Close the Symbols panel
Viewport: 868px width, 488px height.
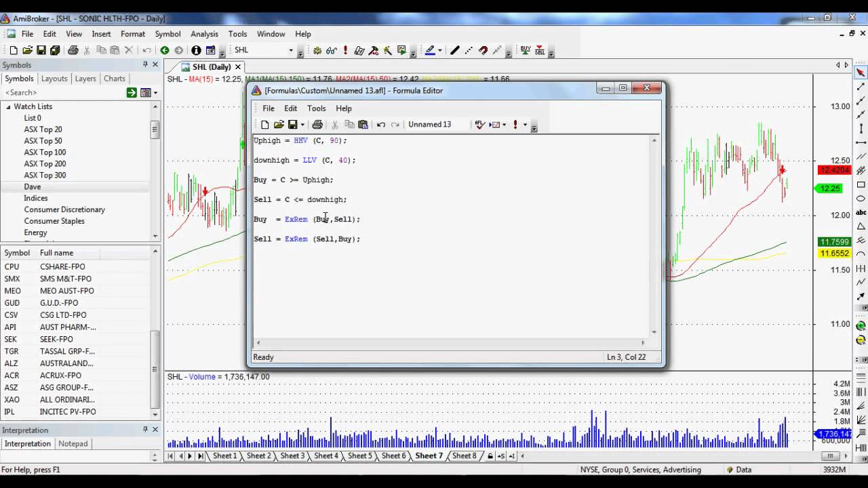point(155,64)
